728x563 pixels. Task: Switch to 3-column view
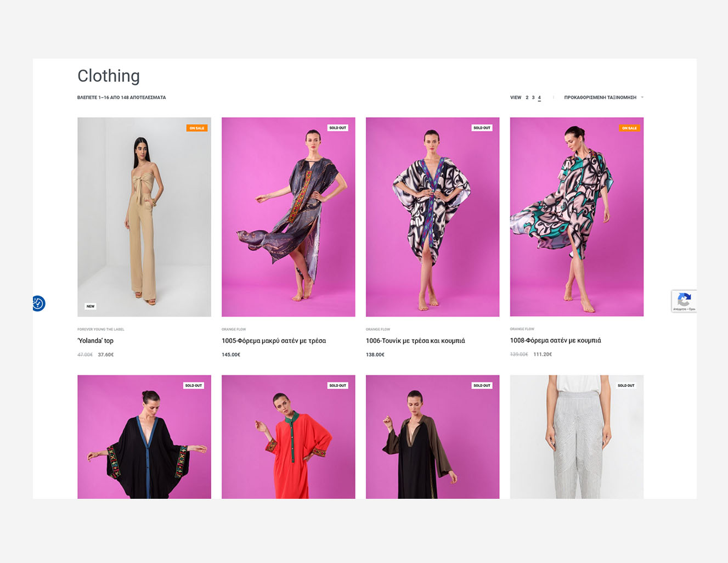tap(533, 98)
